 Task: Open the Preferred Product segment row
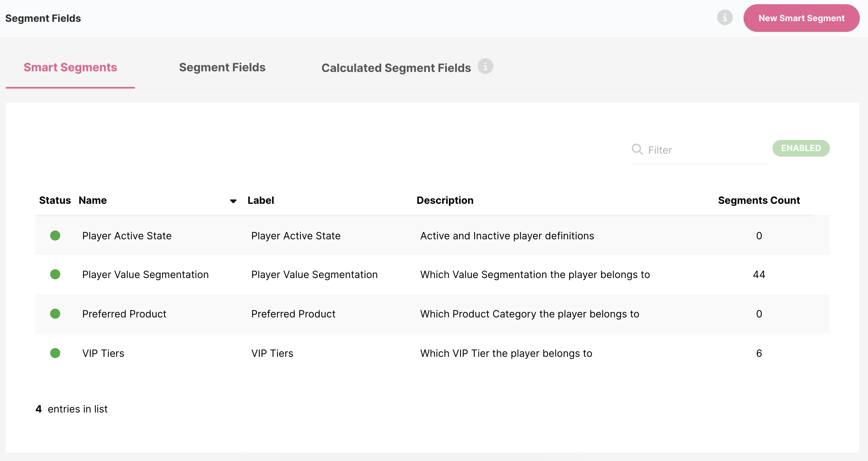click(124, 314)
